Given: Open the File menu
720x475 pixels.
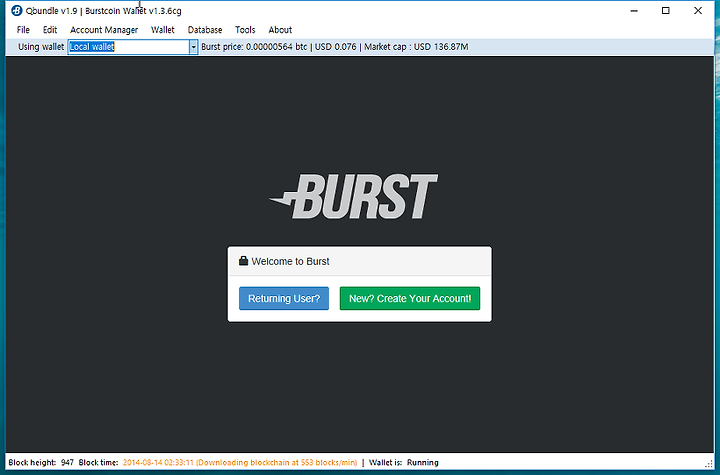Looking at the screenshot, I should click(23, 30).
